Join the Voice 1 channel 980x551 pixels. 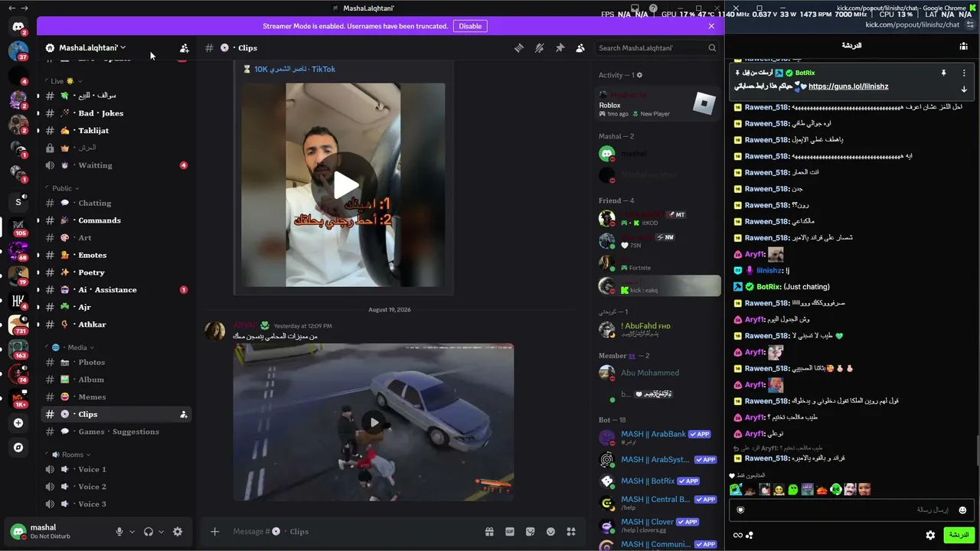click(115, 469)
